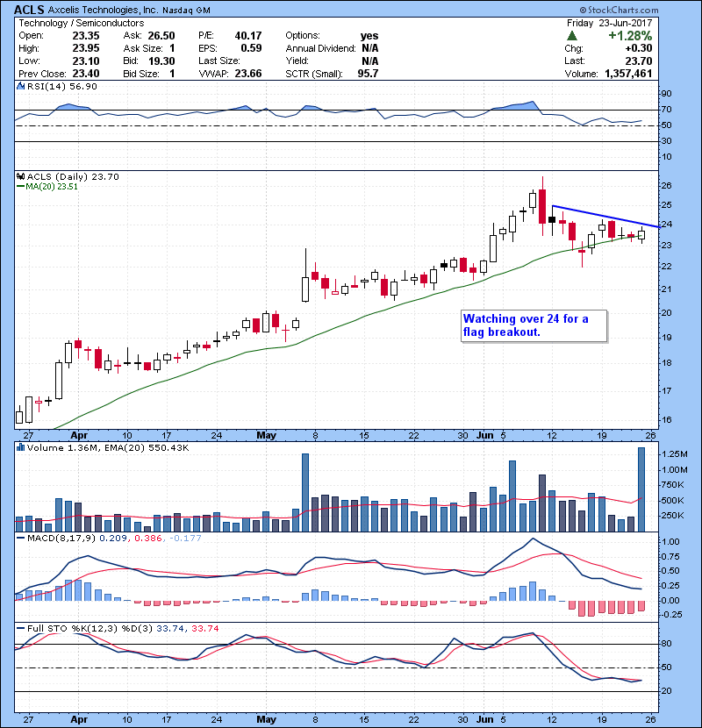Click the ACLS (Daily) 23.70 chart label

73,176
